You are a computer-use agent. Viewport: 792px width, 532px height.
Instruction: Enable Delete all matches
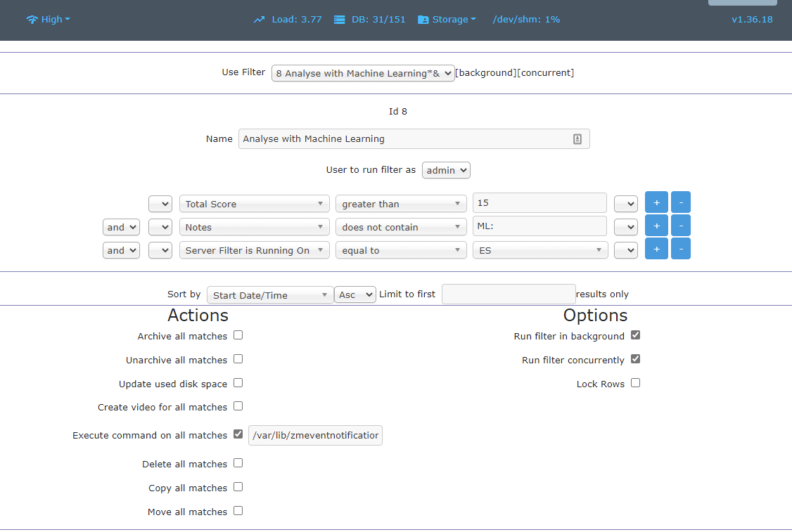tap(238, 463)
